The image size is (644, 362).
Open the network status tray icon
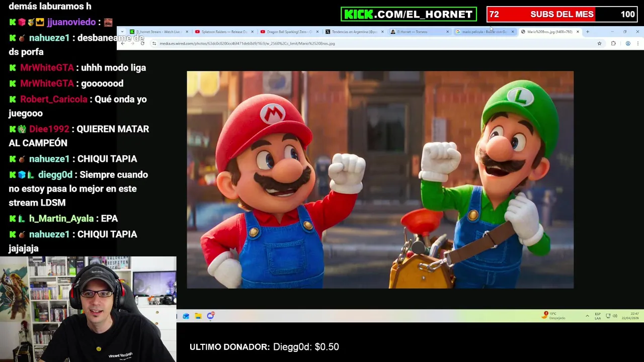click(x=608, y=316)
